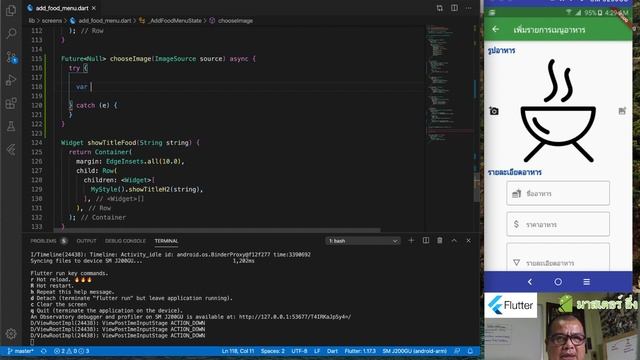
Task: Click the Flutter version status item
Action: coord(360,351)
